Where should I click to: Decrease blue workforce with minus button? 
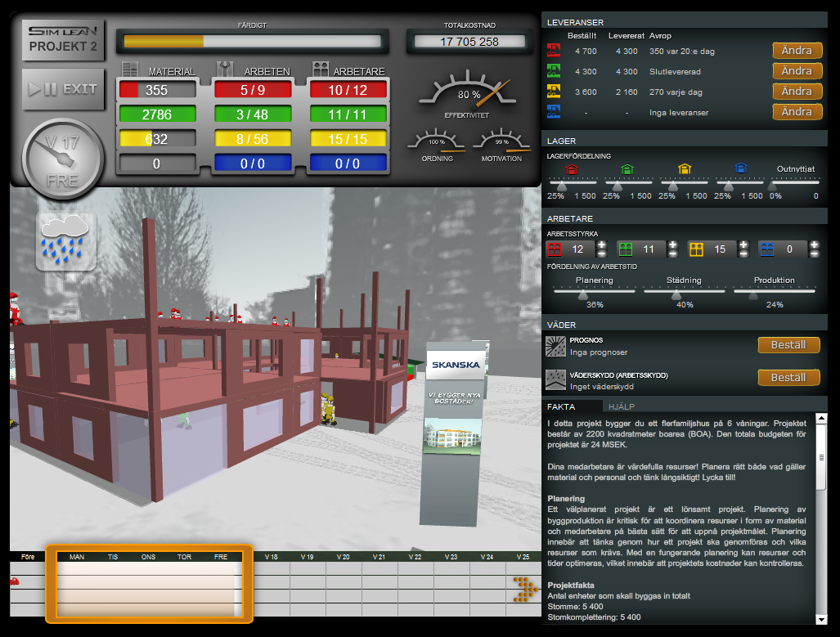(x=815, y=253)
